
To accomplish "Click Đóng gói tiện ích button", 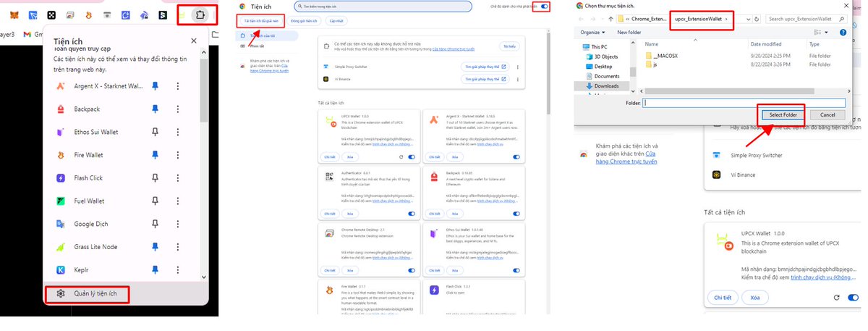I will (x=305, y=21).
